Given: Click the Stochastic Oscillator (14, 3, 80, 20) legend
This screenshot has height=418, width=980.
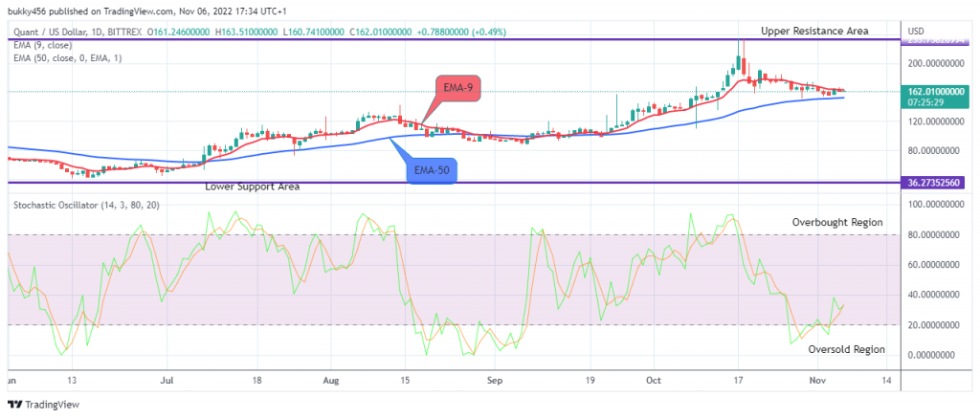Looking at the screenshot, I should click(86, 205).
